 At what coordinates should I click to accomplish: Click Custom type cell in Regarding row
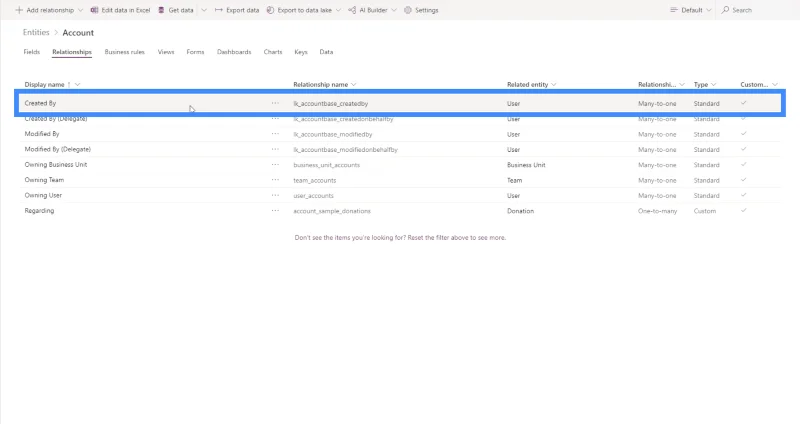(x=705, y=211)
